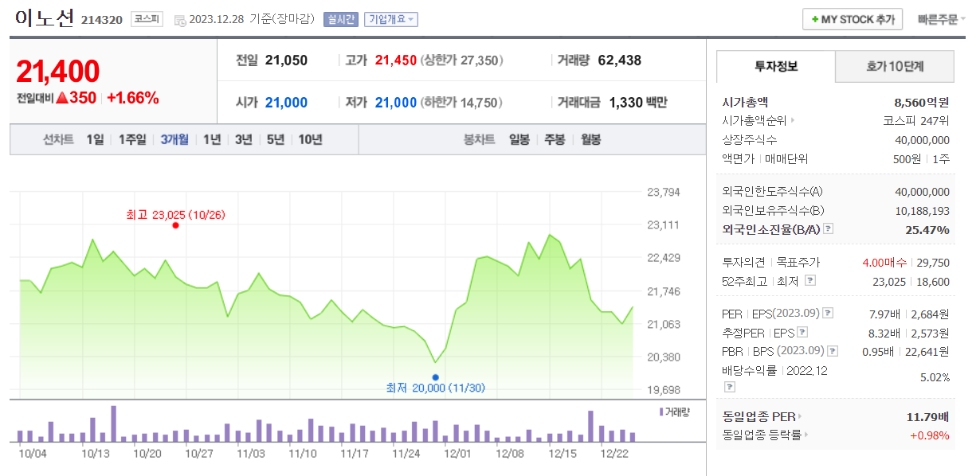Image resolution: width=980 pixels, height=476 pixels.
Task: Open help icon beside 추정PER EPS
Action: click(802, 332)
